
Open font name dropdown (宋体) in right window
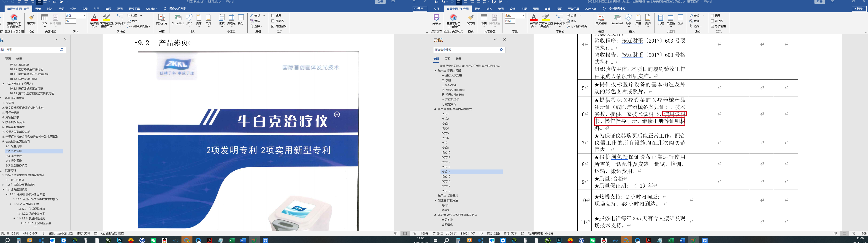(x=524, y=16)
